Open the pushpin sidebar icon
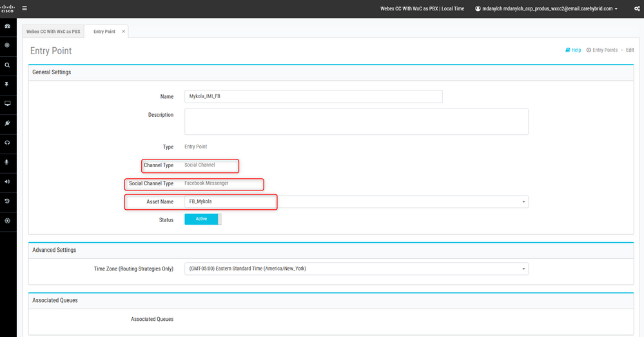Screen dimensions: 644x337 7,84
